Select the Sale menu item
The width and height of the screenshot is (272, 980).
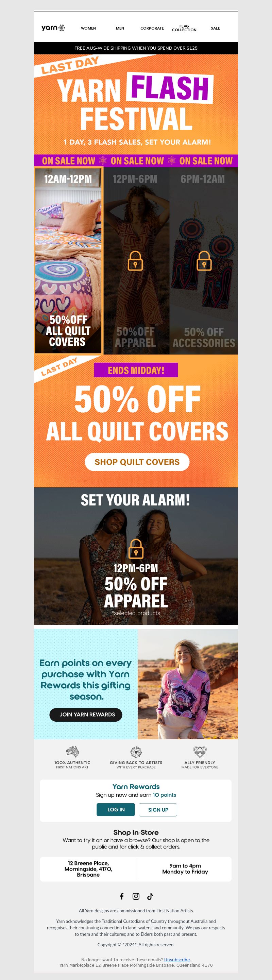(x=215, y=28)
